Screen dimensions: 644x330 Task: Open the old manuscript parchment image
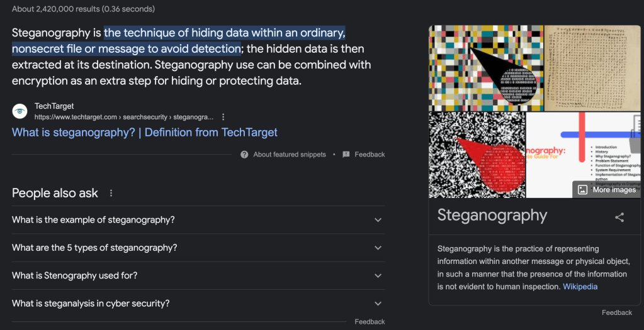point(592,68)
